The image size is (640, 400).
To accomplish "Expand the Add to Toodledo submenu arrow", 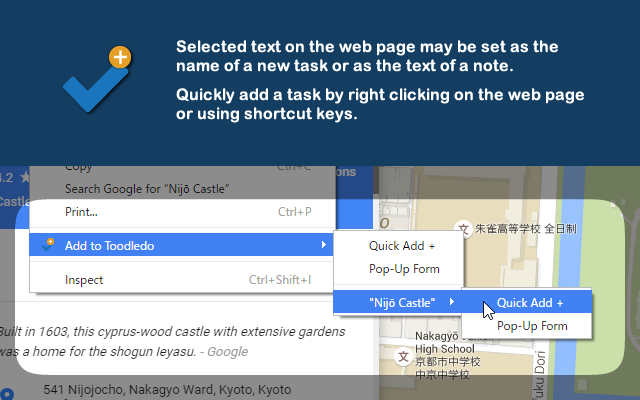I will click(x=323, y=244).
